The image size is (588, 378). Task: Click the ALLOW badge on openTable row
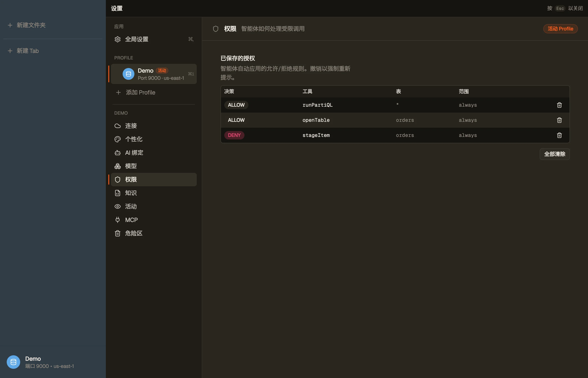[x=236, y=120]
